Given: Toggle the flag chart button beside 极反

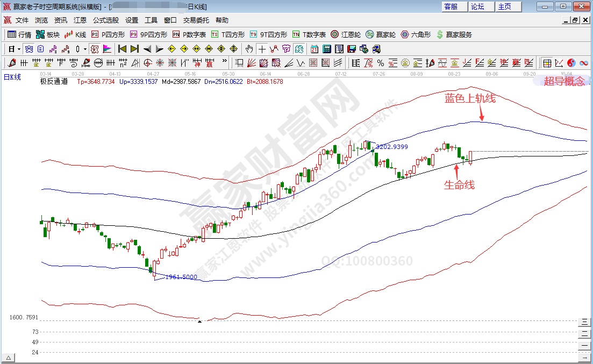Looking at the screenshot, I should click(106, 49).
